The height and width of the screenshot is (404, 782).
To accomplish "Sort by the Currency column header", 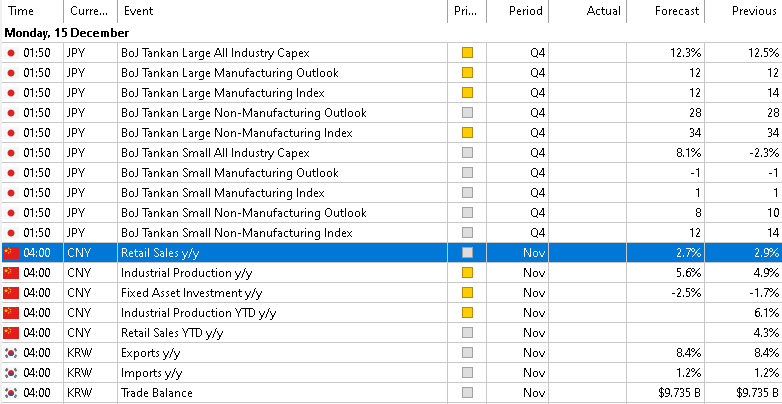I will pyautogui.click(x=89, y=11).
